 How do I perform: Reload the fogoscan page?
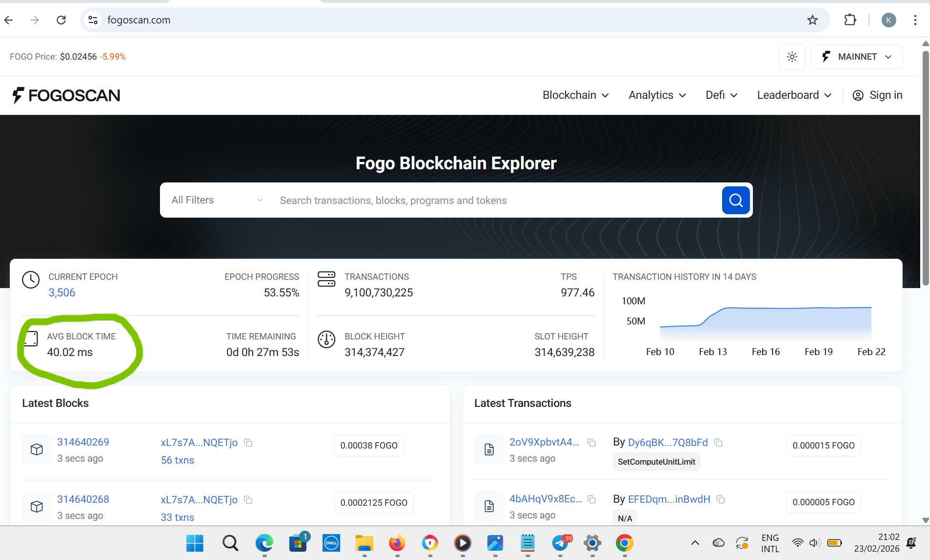tap(61, 20)
